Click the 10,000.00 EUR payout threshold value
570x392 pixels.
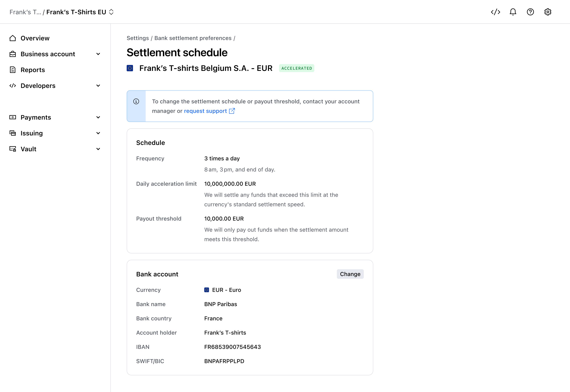pos(224,219)
